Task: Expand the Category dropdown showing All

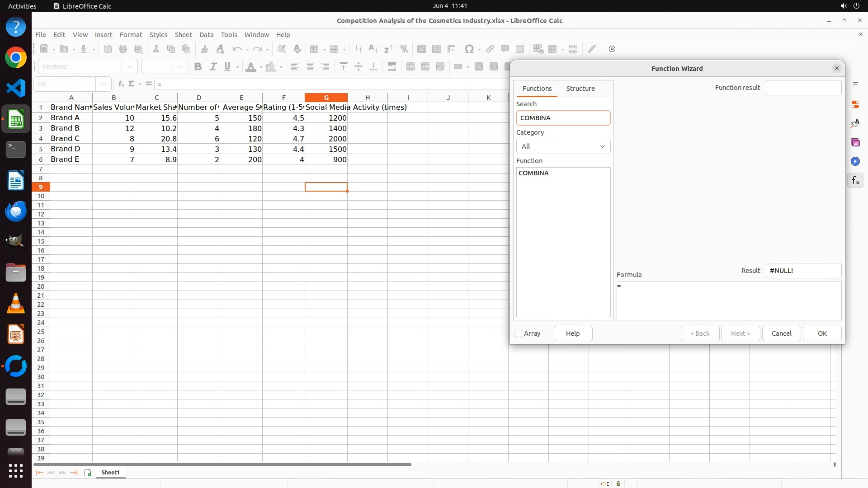Action: (563, 146)
